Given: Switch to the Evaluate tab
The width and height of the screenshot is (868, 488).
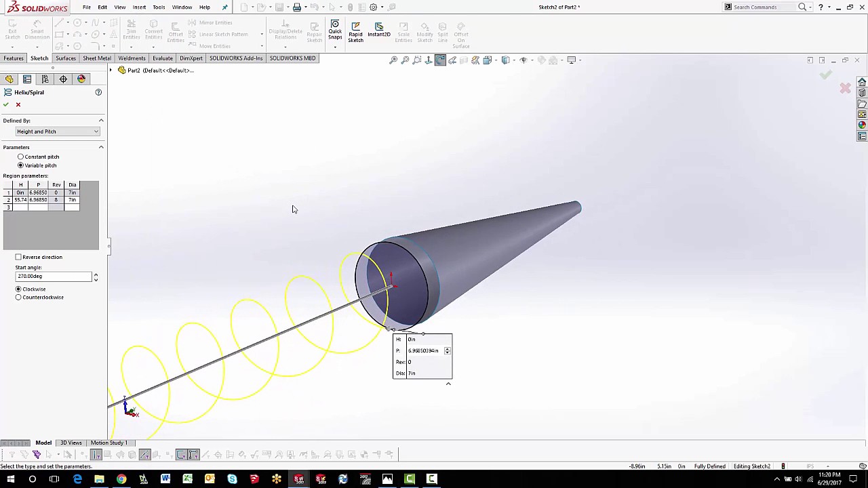Looking at the screenshot, I should pyautogui.click(x=163, y=58).
